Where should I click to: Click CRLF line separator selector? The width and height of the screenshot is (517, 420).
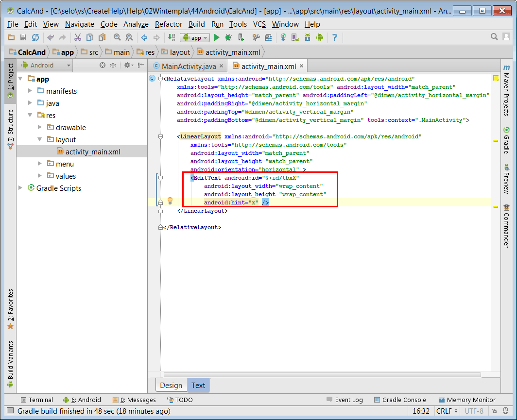447,411
